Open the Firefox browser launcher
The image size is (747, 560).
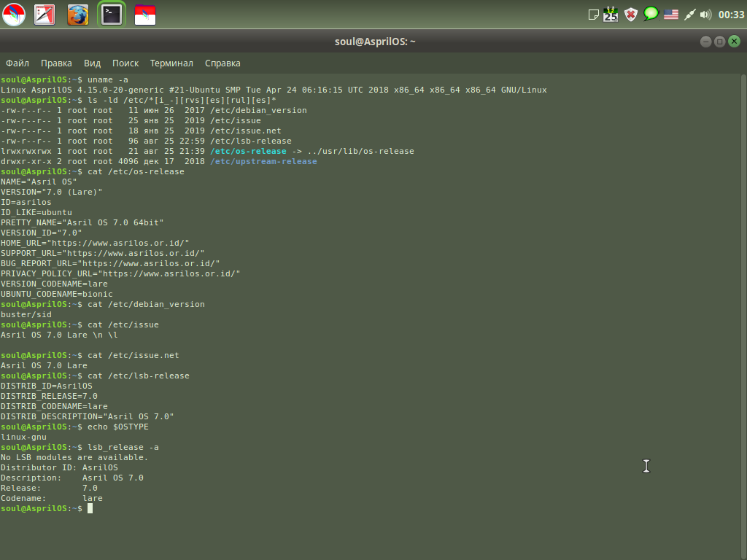point(77,15)
